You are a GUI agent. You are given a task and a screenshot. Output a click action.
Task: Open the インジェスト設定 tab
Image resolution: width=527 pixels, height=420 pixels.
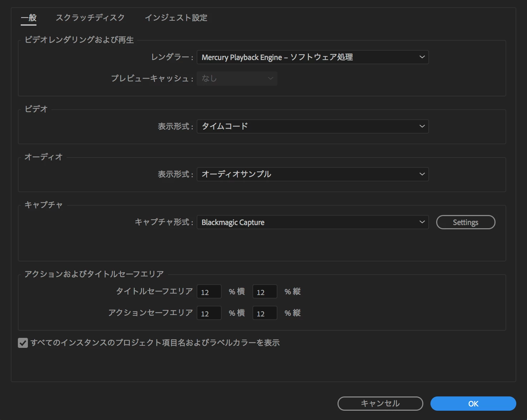[176, 18]
